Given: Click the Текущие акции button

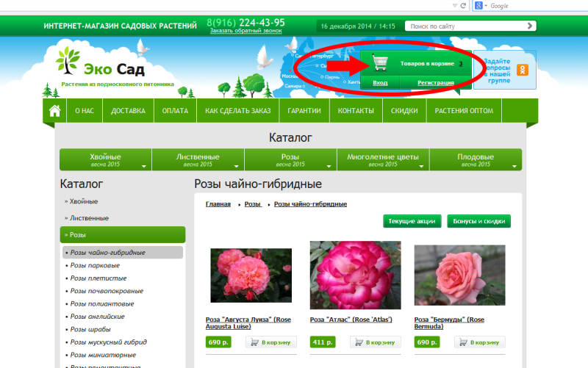Looking at the screenshot, I should [x=412, y=221].
